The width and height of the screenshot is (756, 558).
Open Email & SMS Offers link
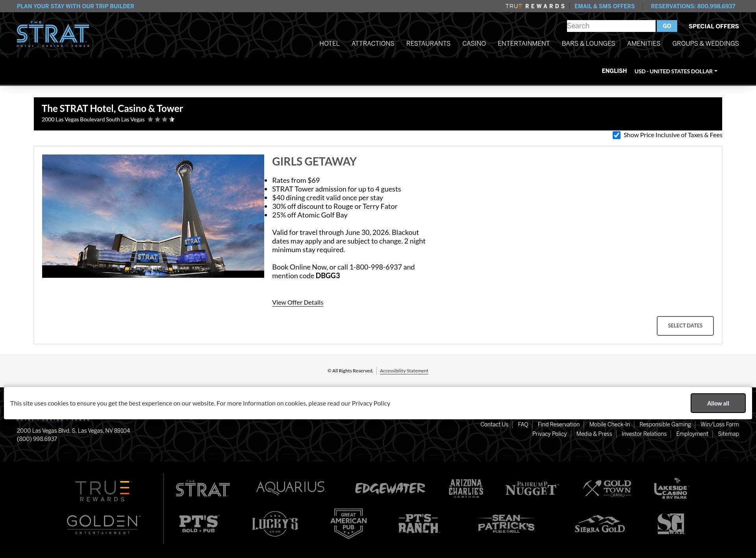[x=604, y=6]
